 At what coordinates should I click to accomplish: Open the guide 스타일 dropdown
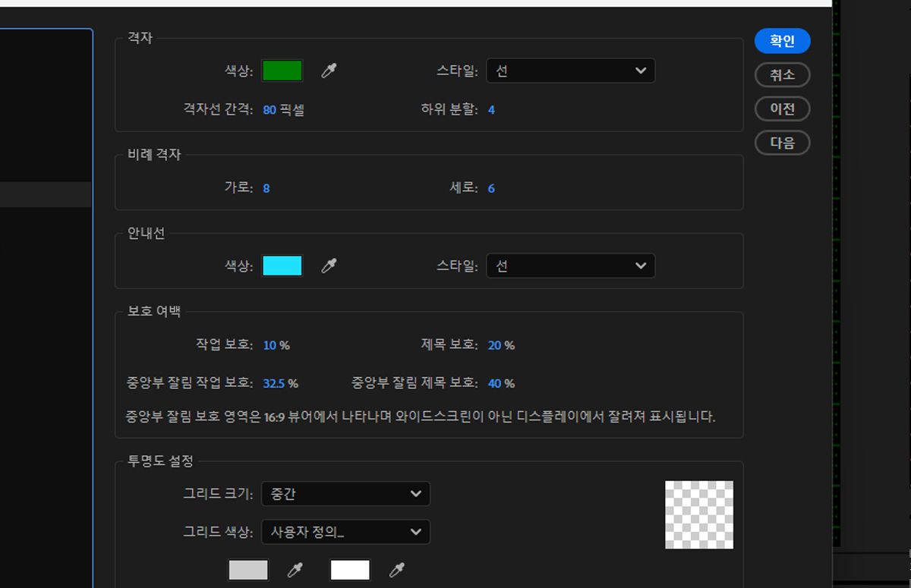click(x=570, y=266)
